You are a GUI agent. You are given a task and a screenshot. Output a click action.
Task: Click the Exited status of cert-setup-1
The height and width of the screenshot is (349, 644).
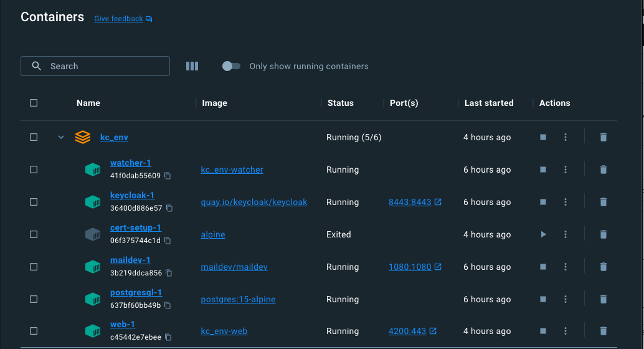(338, 235)
